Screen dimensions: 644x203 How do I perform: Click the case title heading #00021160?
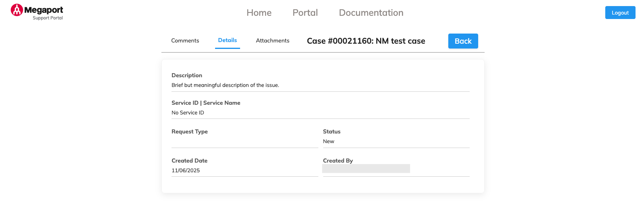[366, 41]
